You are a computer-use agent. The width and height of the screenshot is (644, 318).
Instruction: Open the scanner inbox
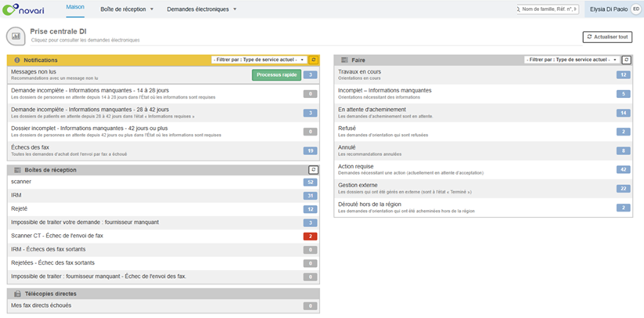[x=163, y=182]
